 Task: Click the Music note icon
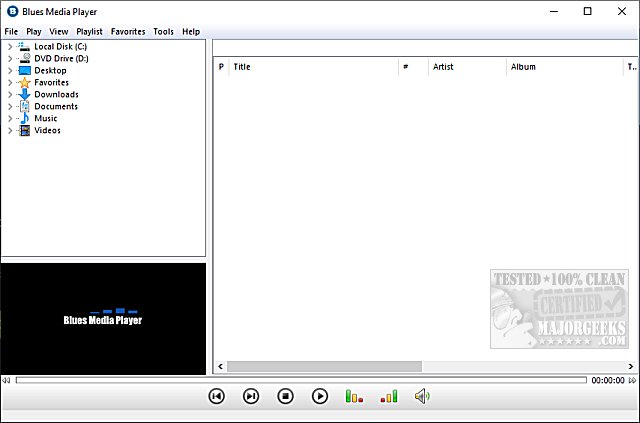tap(24, 118)
